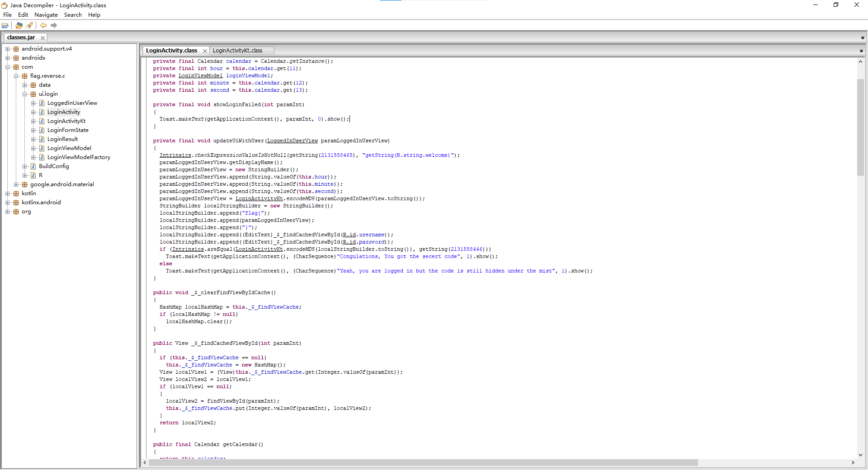
Task: Collapse the com package node
Action: click(7, 67)
